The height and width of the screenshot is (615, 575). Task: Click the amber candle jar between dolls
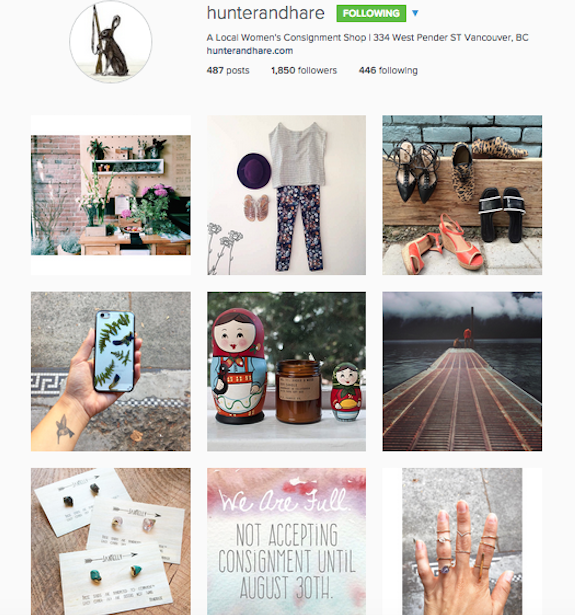click(x=298, y=391)
